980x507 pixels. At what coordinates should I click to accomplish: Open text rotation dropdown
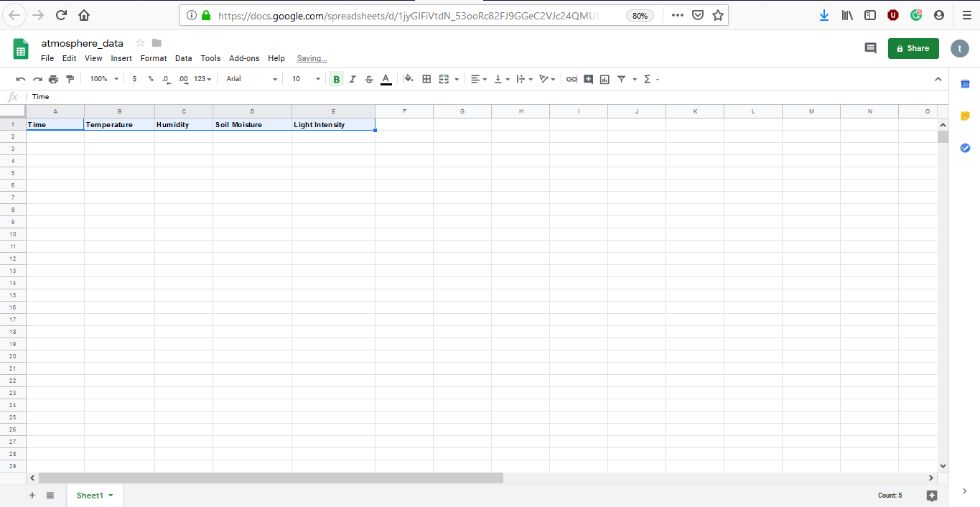[x=548, y=79]
